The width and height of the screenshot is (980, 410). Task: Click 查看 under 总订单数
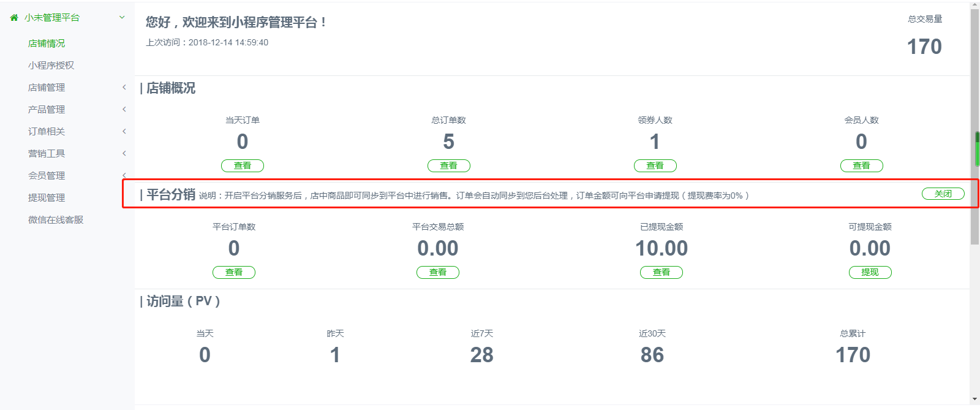(449, 165)
